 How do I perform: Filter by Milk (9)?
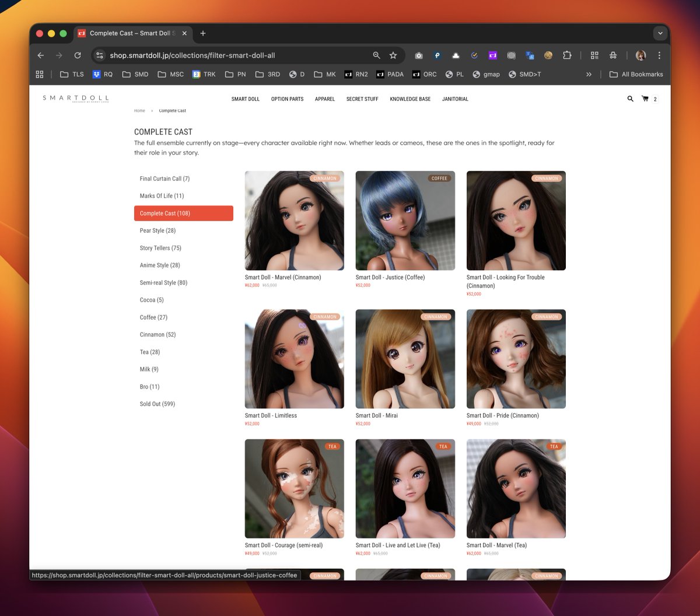coord(184,369)
